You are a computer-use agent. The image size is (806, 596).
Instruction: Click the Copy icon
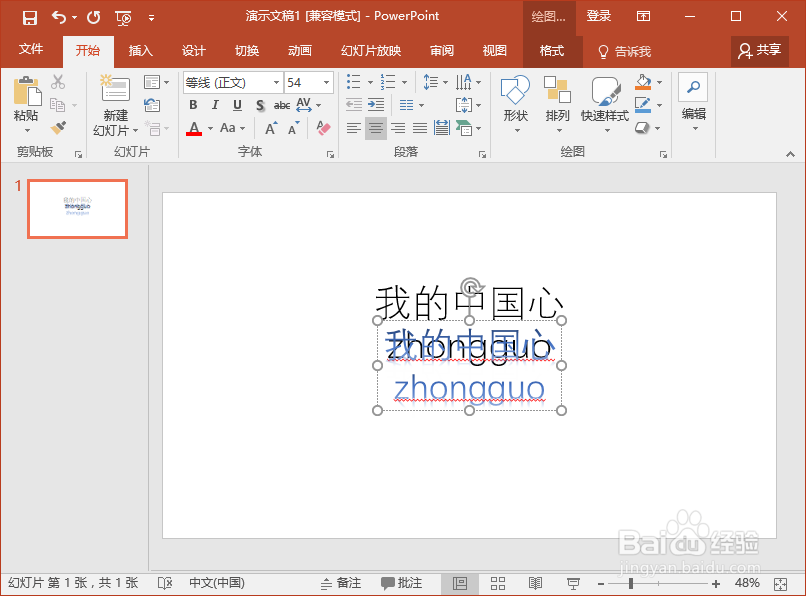coord(57,105)
